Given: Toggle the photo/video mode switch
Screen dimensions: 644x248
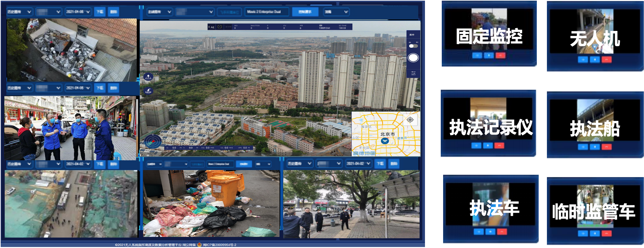Looking at the screenshot, I should pos(413,46).
